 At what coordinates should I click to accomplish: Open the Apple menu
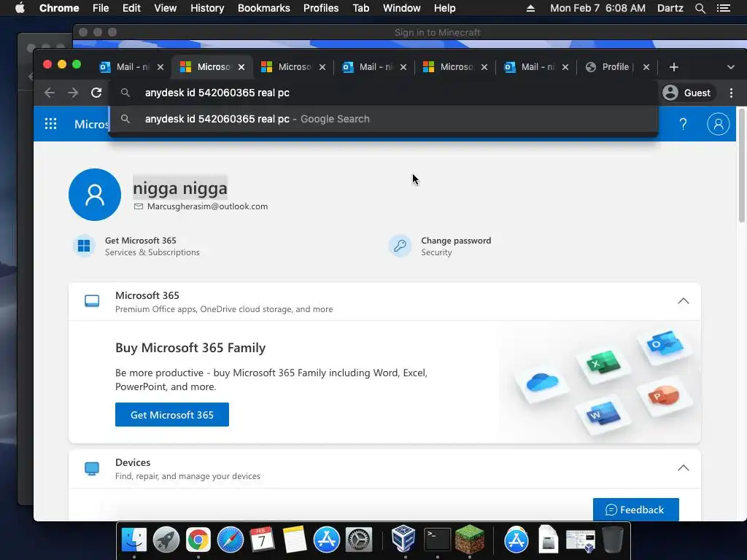click(20, 8)
